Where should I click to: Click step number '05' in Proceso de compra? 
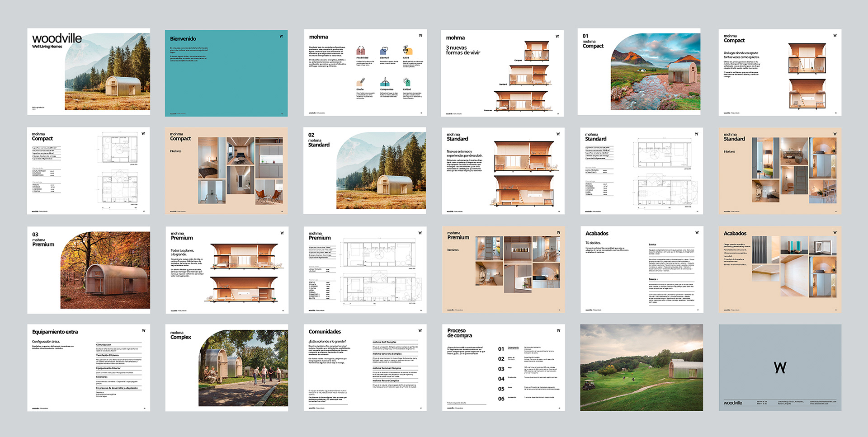pos(501,389)
